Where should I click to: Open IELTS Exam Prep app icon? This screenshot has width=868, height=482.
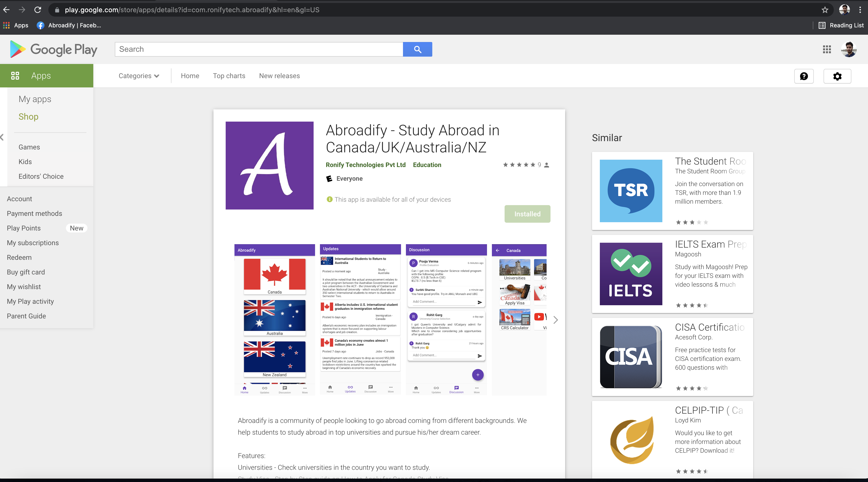[630, 273]
